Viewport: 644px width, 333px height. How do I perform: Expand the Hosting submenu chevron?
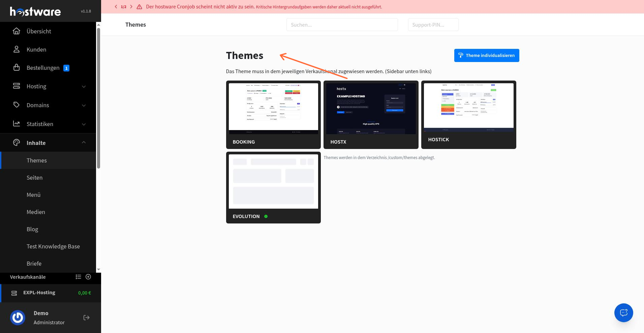(x=84, y=87)
